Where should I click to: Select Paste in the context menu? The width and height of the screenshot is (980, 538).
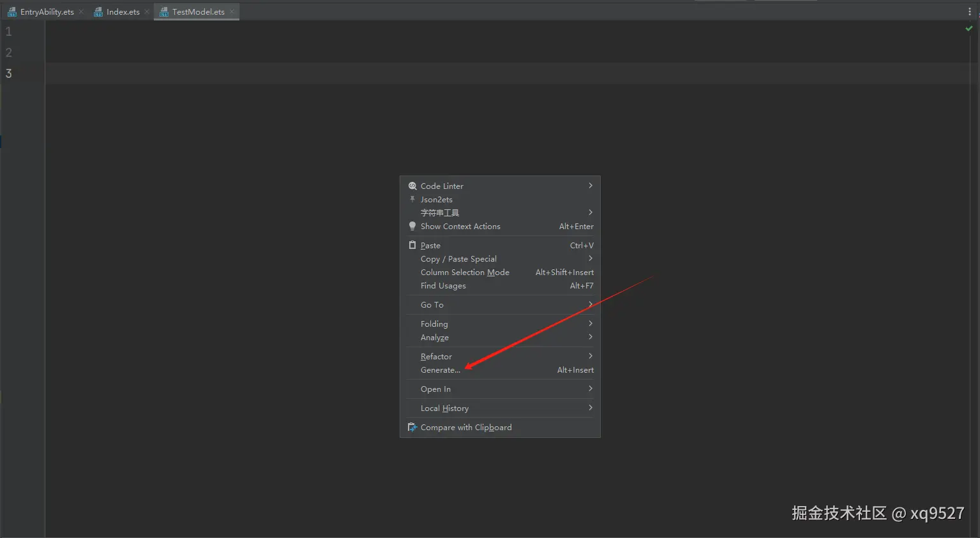click(x=500, y=245)
